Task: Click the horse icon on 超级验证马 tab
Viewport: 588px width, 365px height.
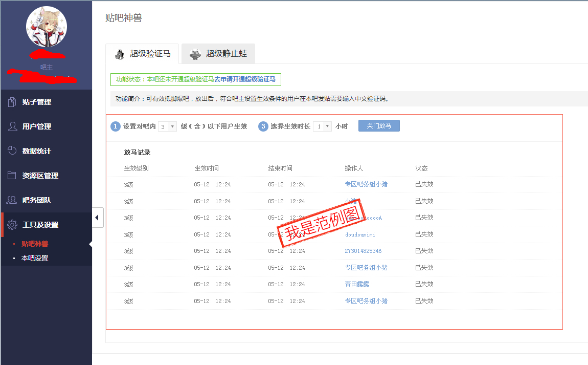Action: coord(120,54)
